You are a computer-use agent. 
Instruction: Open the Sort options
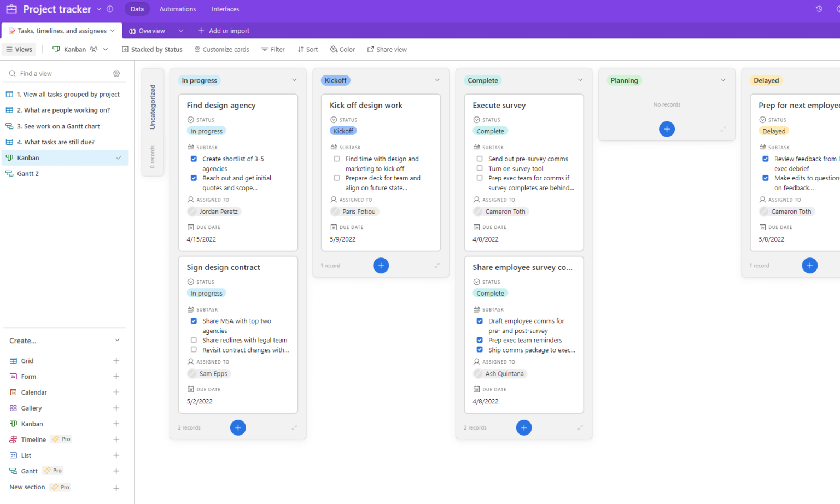[x=307, y=49]
